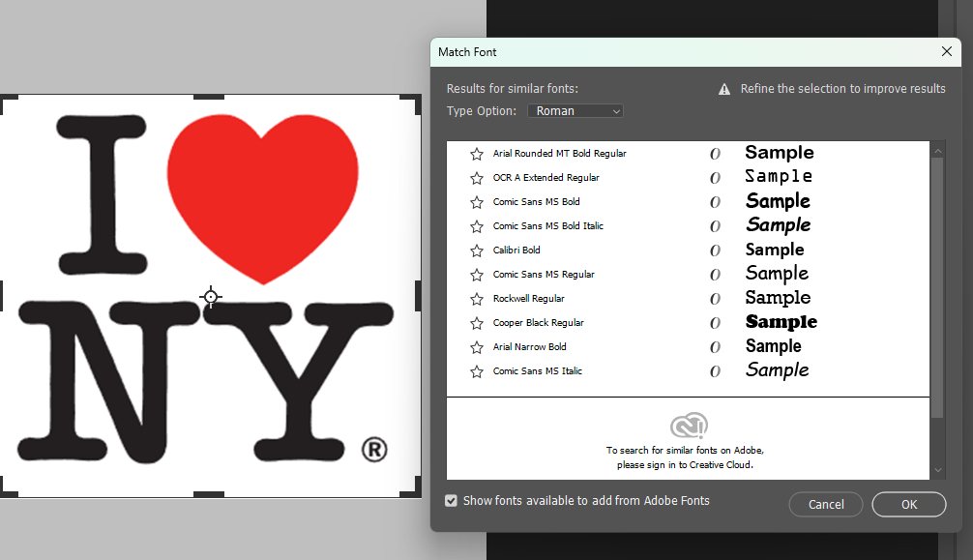Confirm font match with OK button
Image resolution: width=973 pixels, height=560 pixels.
click(908, 504)
